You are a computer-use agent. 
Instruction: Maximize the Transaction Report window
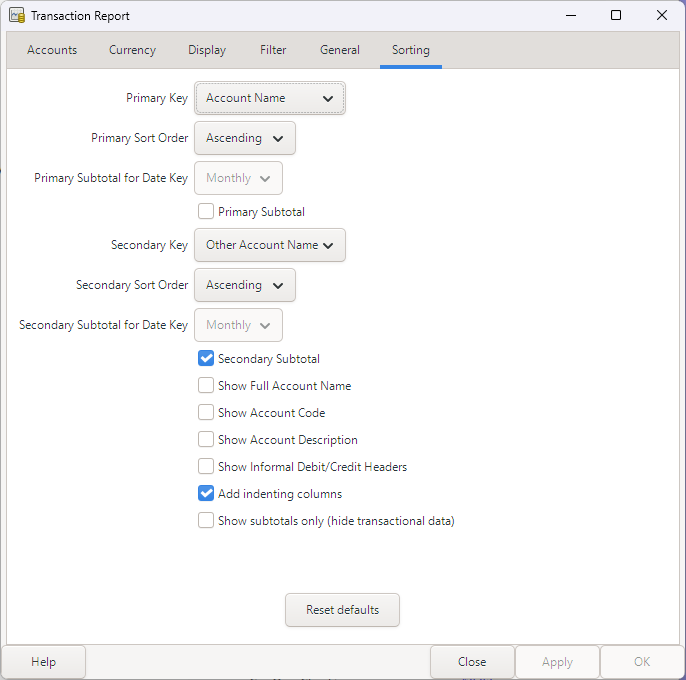pos(616,16)
